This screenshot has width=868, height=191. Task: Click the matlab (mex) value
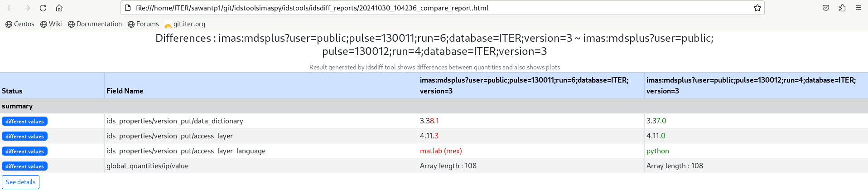[x=441, y=151]
